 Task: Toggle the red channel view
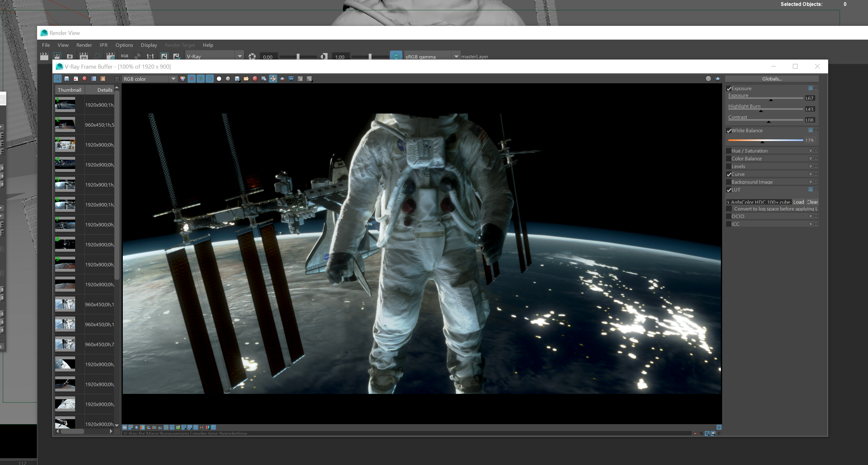click(192, 79)
